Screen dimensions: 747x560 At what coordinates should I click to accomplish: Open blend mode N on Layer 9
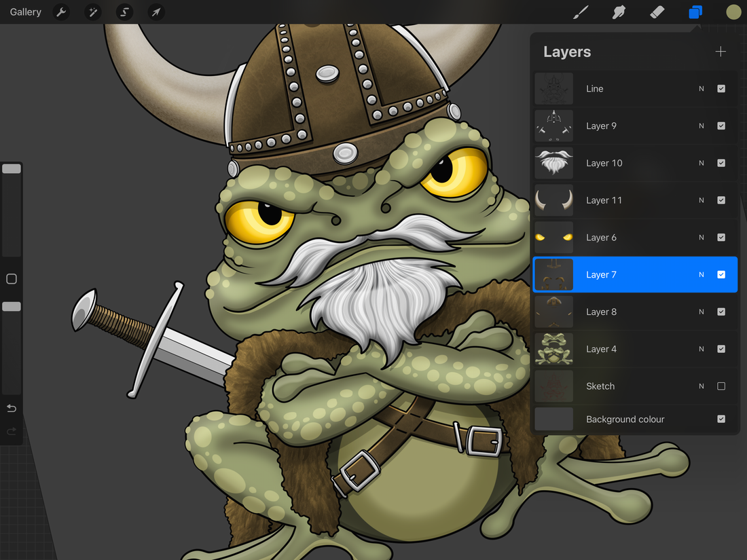pyautogui.click(x=702, y=126)
